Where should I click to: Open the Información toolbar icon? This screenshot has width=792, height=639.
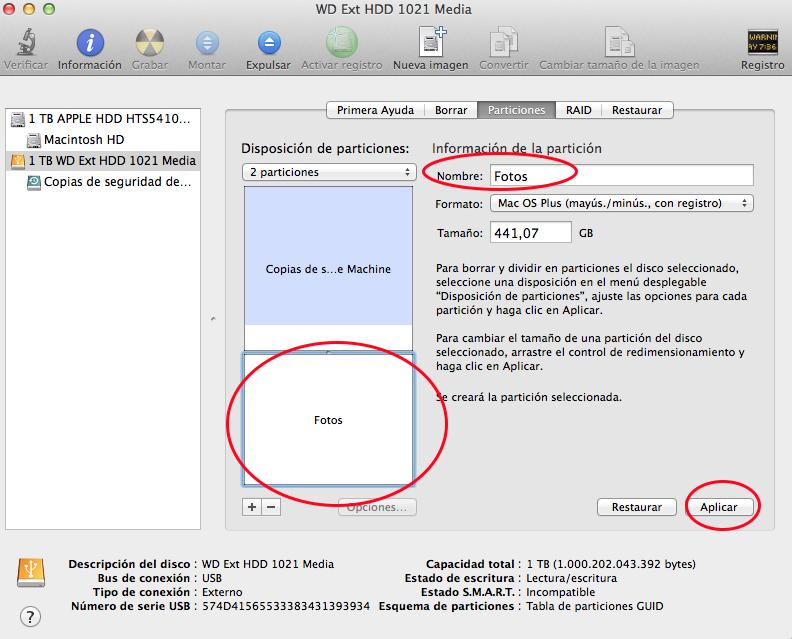(x=90, y=43)
